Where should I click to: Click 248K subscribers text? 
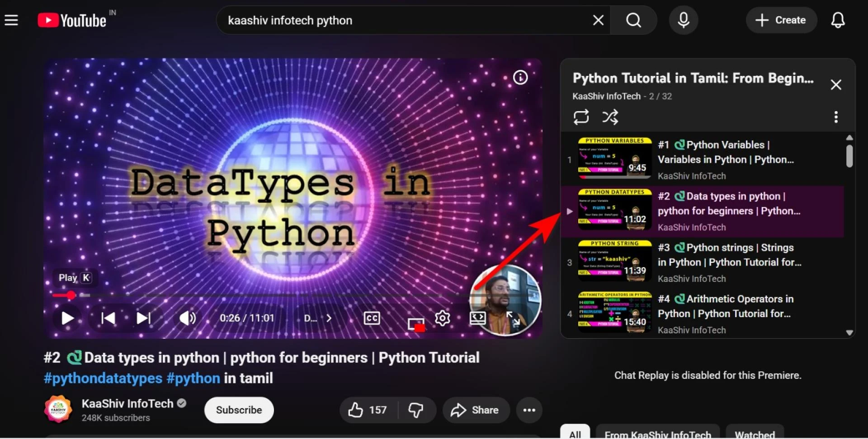(116, 418)
